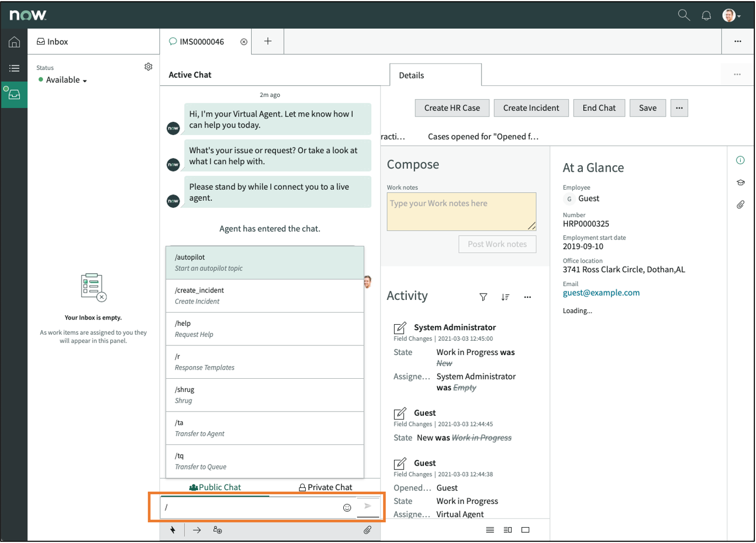The image size is (756, 543).
Task: Open ellipsis menu beside Details tab
Action: pyautogui.click(x=737, y=75)
